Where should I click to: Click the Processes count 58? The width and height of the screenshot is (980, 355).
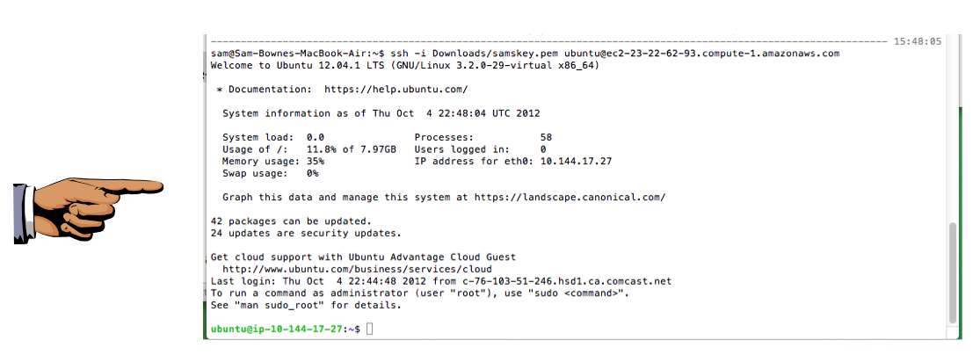point(546,137)
